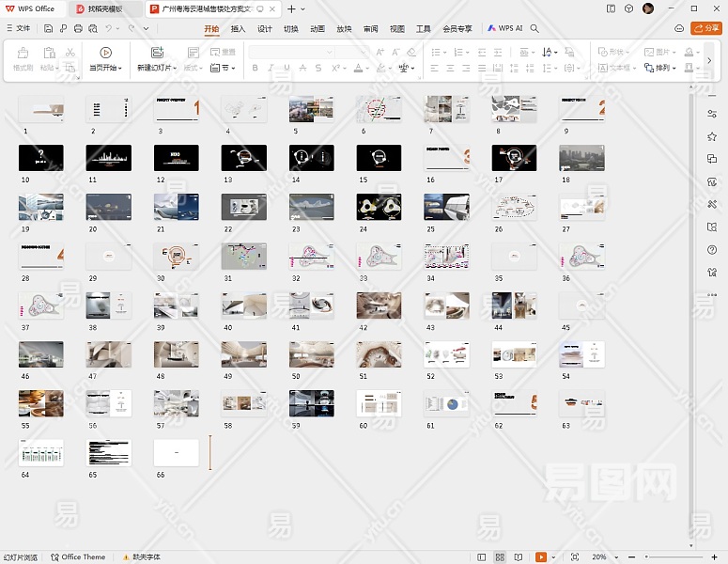Open the 插入 ribbon tab
This screenshot has height=564, width=728.
point(238,28)
